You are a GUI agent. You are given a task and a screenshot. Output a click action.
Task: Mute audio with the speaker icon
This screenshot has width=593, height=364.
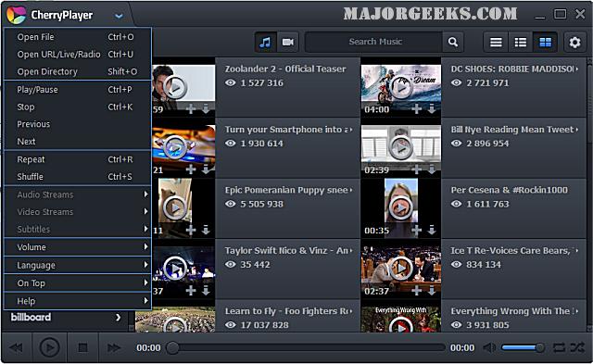tap(489, 347)
